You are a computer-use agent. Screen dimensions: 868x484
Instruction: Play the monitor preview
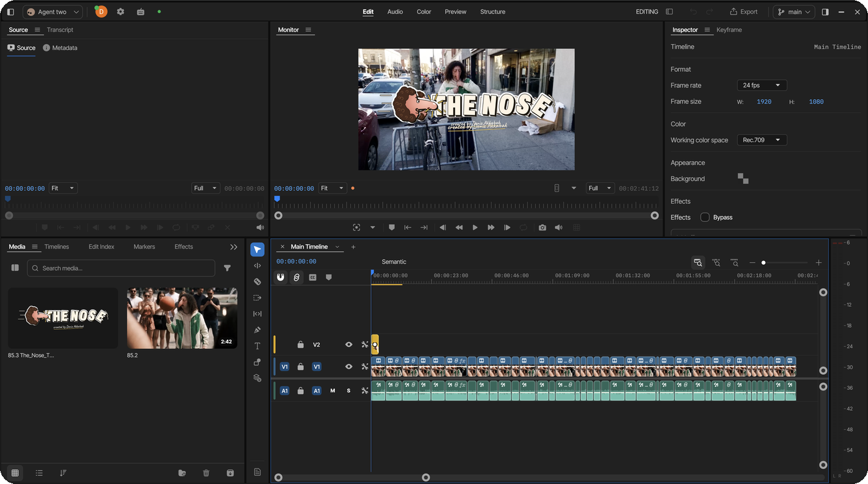click(x=475, y=227)
